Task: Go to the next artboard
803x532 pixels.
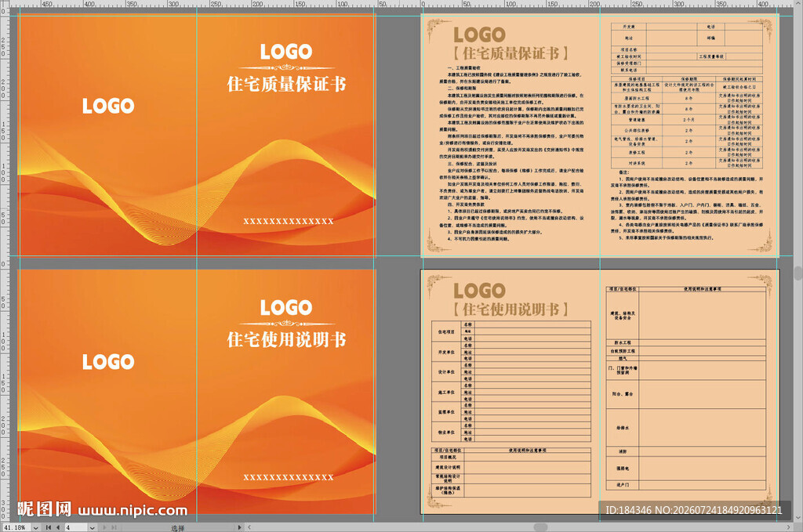Action: 104,527
